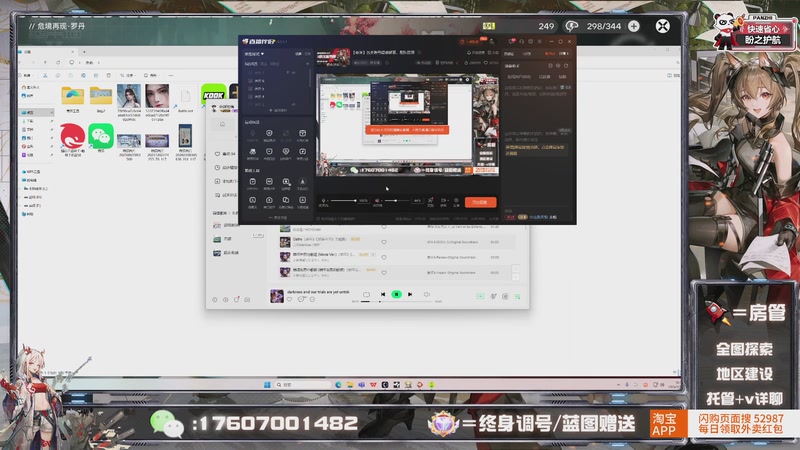Select the first portrait image file thumbnail
The width and height of the screenshot is (800, 450).
click(x=129, y=96)
